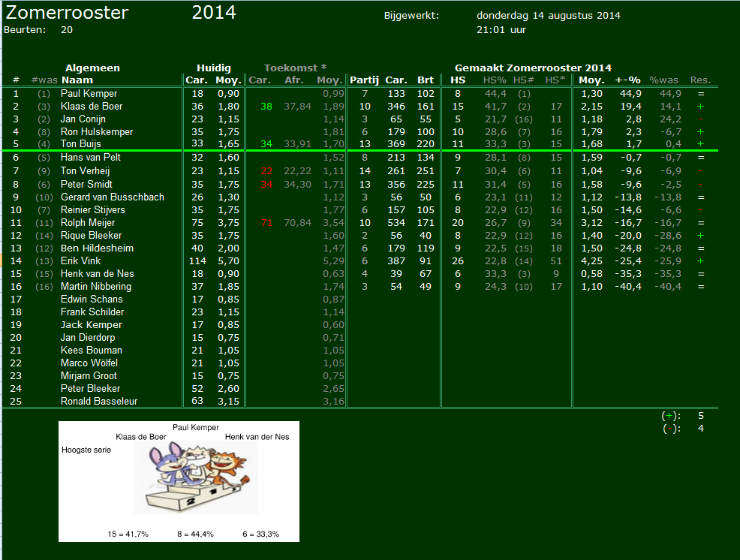Click the "+-%" column header
Screen dimensions: 740x560
[627, 80]
